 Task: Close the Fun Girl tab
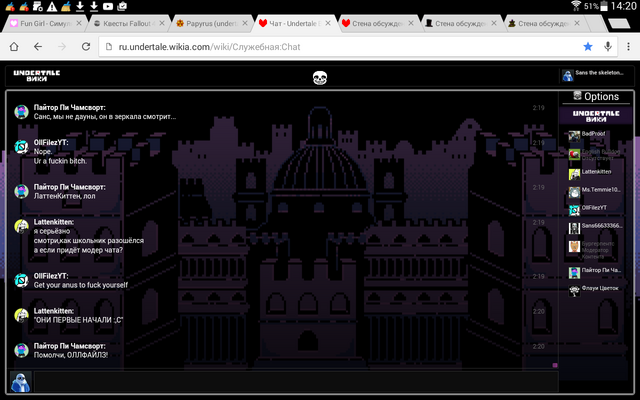tap(79, 23)
